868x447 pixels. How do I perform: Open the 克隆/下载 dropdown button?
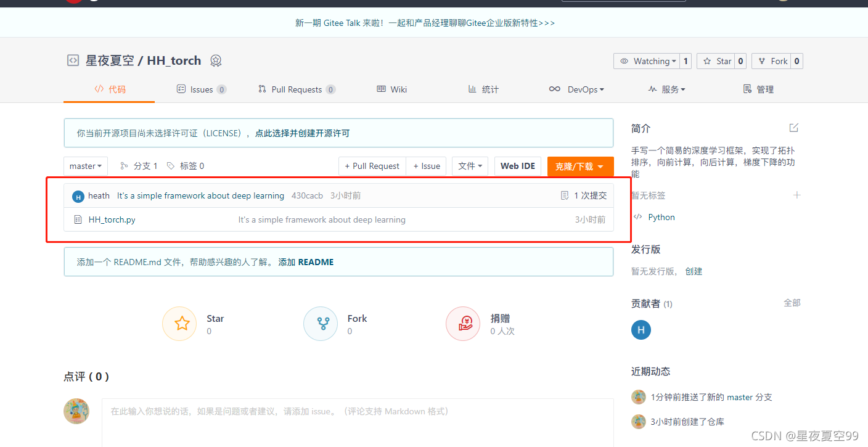tap(580, 166)
